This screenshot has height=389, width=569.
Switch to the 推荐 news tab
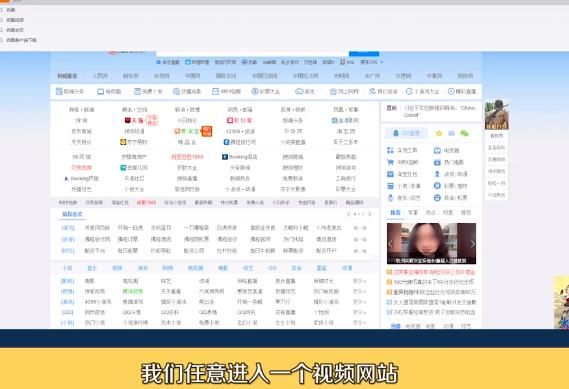pyautogui.click(x=396, y=213)
